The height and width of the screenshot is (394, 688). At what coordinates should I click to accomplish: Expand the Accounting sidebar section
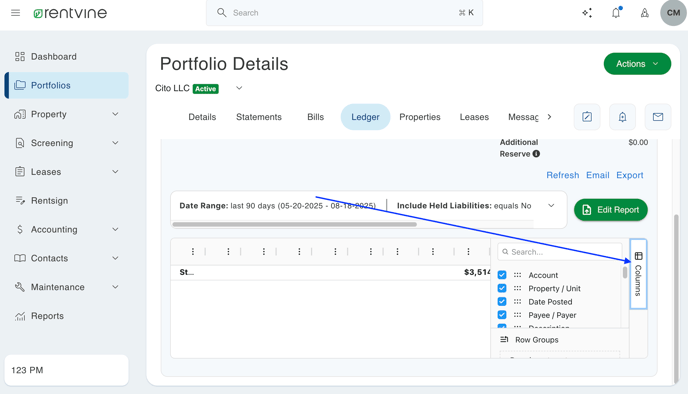click(x=115, y=229)
